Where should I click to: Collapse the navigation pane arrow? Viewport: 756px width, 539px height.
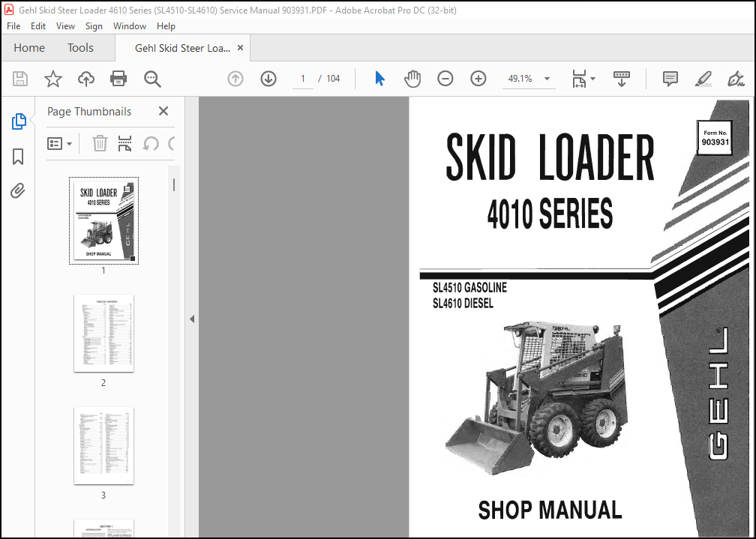coord(192,319)
